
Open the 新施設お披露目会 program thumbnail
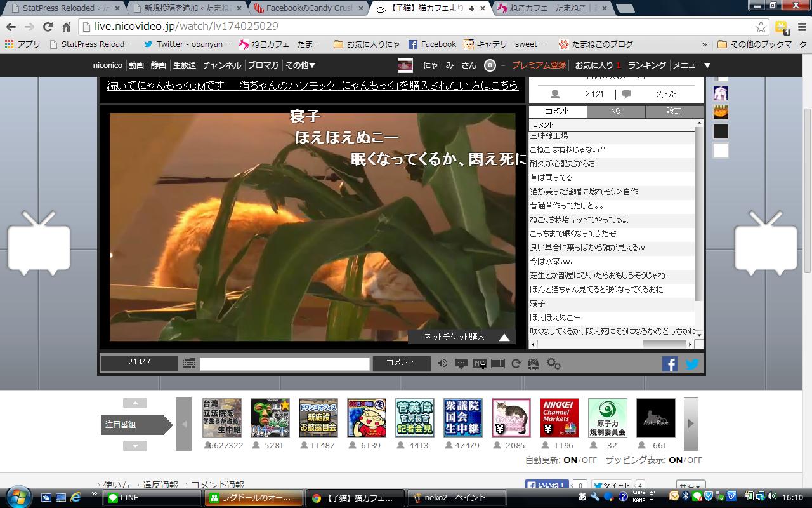coord(318,418)
